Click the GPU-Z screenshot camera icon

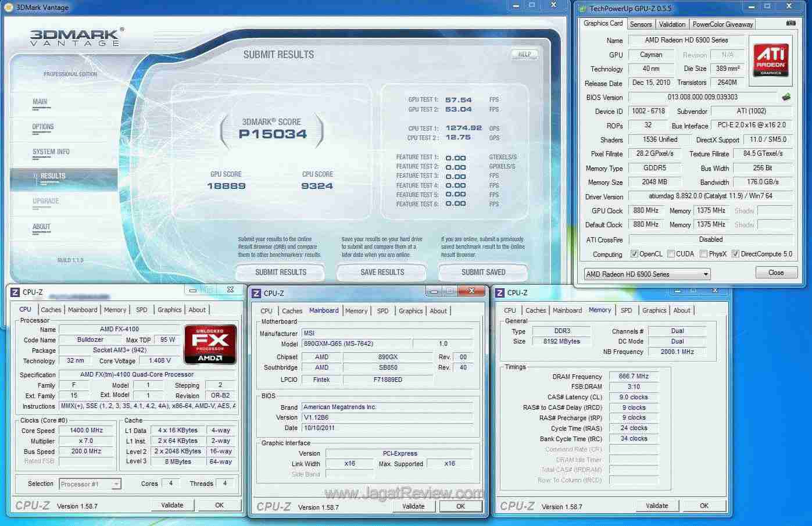pyautogui.click(x=790, y=23)
